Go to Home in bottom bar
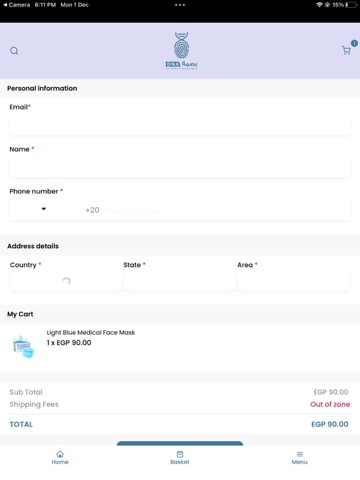The image size is (360, 480). 60,457
